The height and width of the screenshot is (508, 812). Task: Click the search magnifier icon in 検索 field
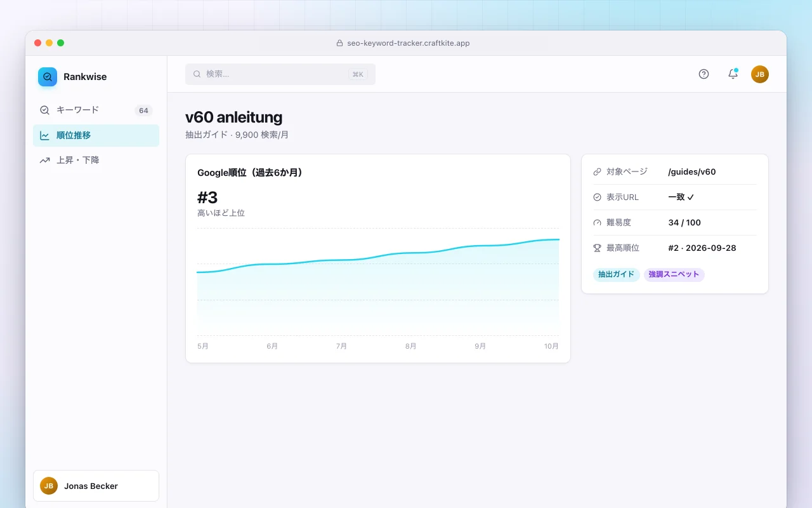pos(197,74)
